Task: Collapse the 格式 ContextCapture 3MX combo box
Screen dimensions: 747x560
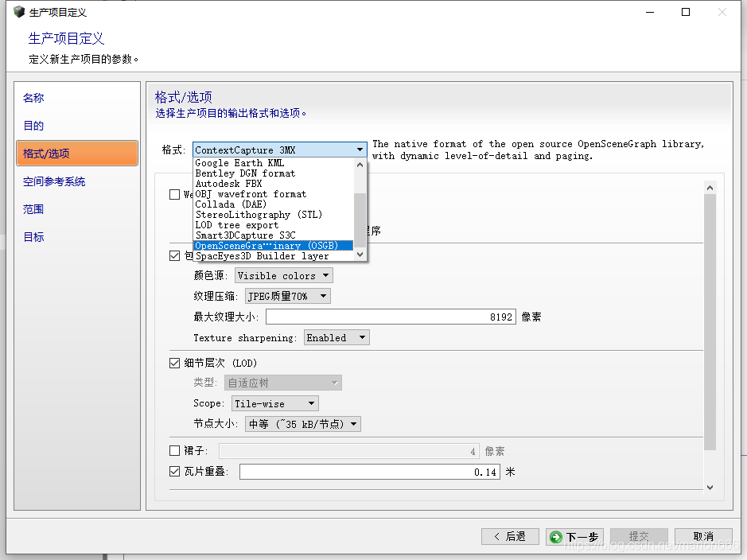Action: click(280, 150)
